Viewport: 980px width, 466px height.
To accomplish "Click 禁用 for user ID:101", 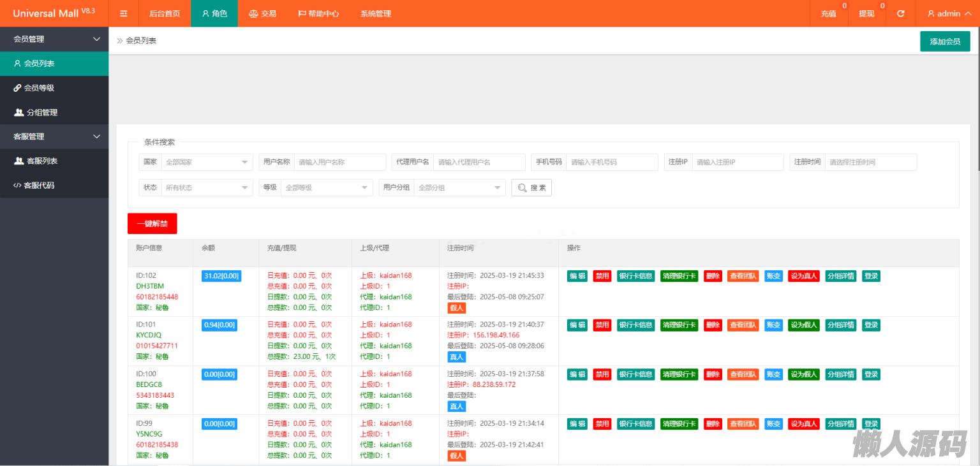I will (602, 325).
